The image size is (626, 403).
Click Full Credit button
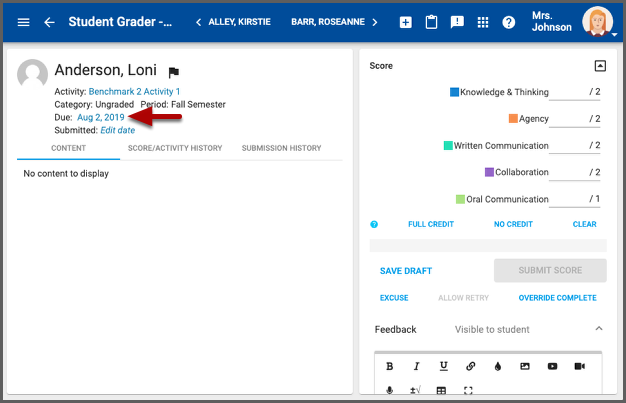pyautogui.click(x=431, y=224)
